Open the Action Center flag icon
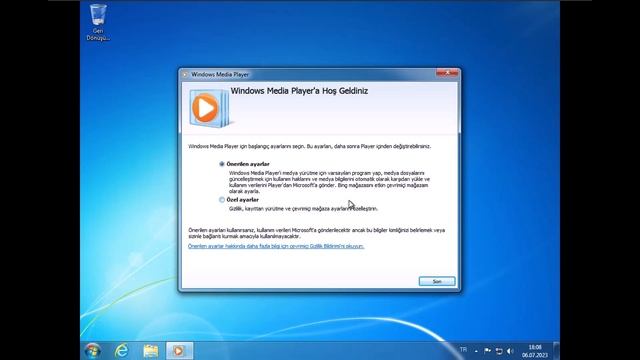Screen dimensions: 640x360 pyautogui.click(x=487, y=351)
